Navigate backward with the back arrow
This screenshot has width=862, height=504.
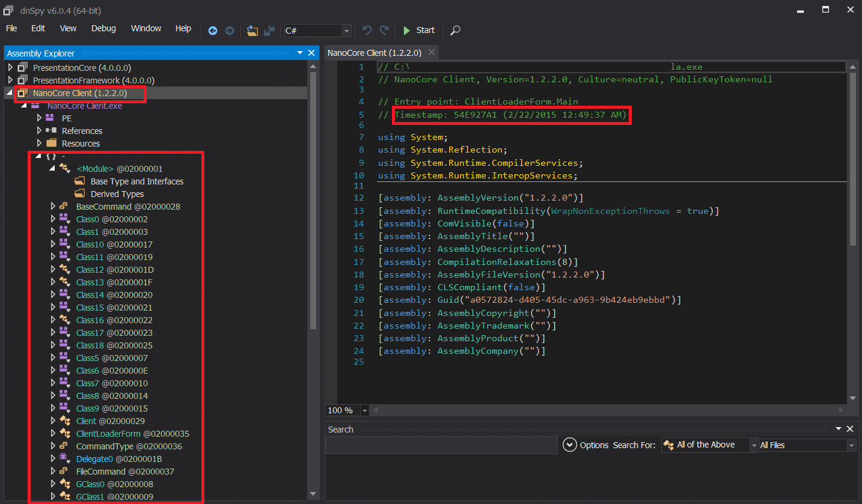click(213, 31)
